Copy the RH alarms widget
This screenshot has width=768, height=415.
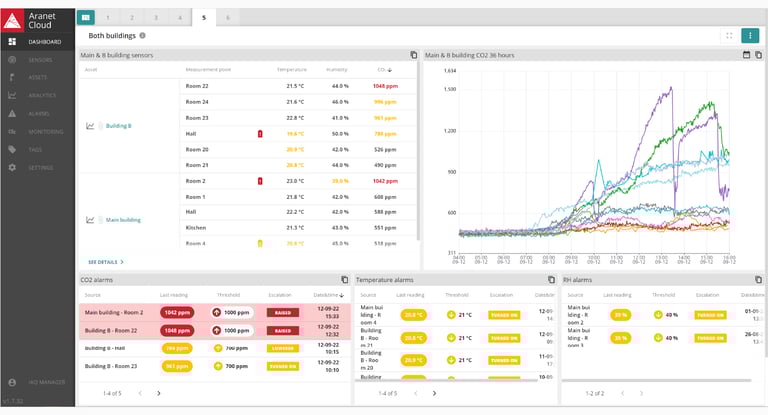click(758, 280)
